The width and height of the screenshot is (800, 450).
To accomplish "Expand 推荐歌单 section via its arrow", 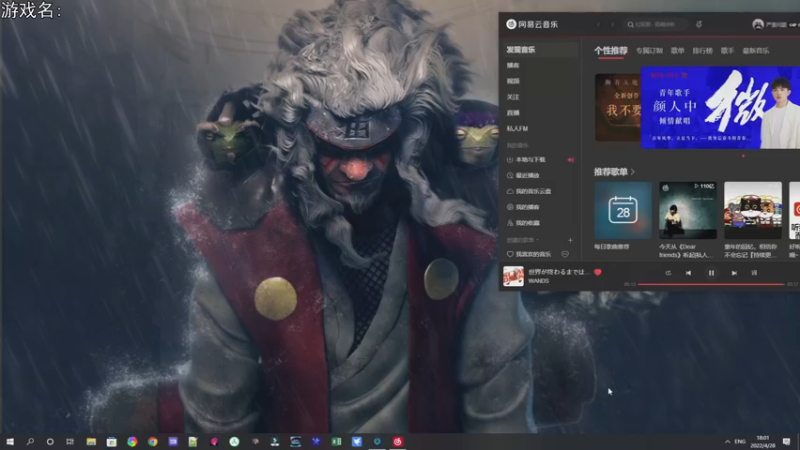I will click(x=633, y=172).
